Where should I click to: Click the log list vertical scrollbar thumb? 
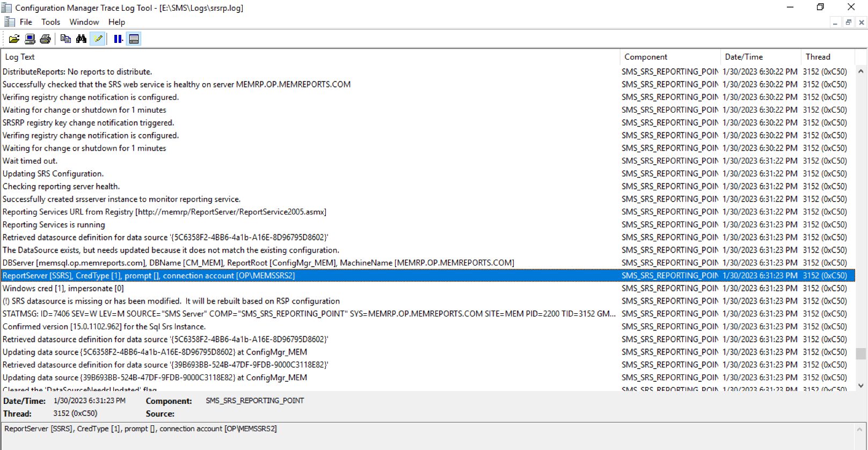[861, 353]
